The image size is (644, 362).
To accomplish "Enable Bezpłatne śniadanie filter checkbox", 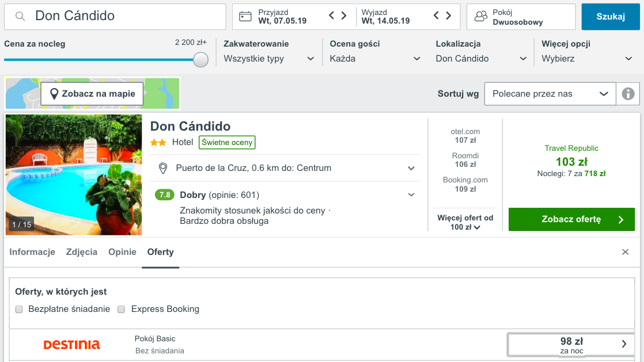I will pos(19,309).
